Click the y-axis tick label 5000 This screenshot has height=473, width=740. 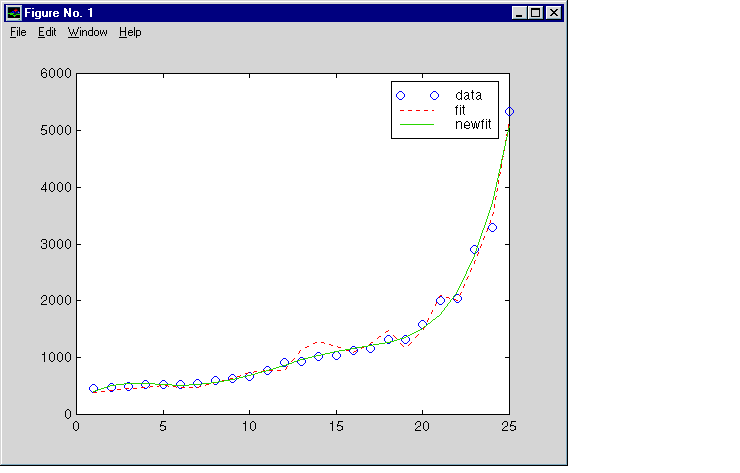point(56,130)
